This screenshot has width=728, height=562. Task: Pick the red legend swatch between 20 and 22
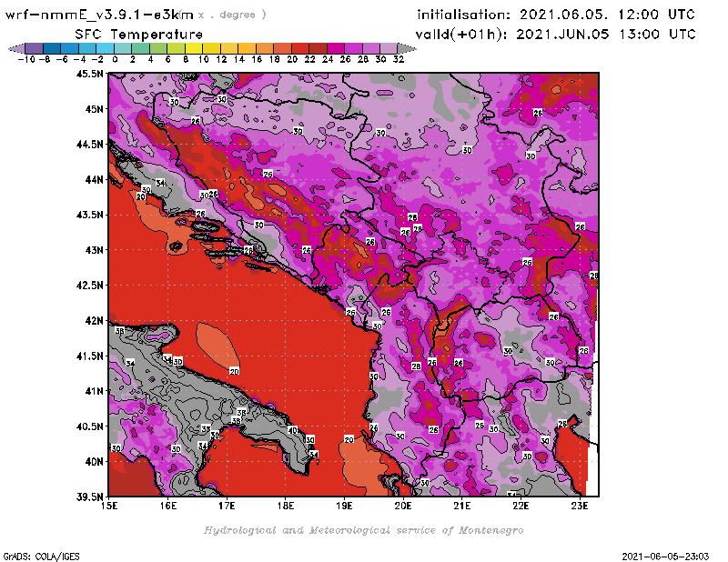300,48
